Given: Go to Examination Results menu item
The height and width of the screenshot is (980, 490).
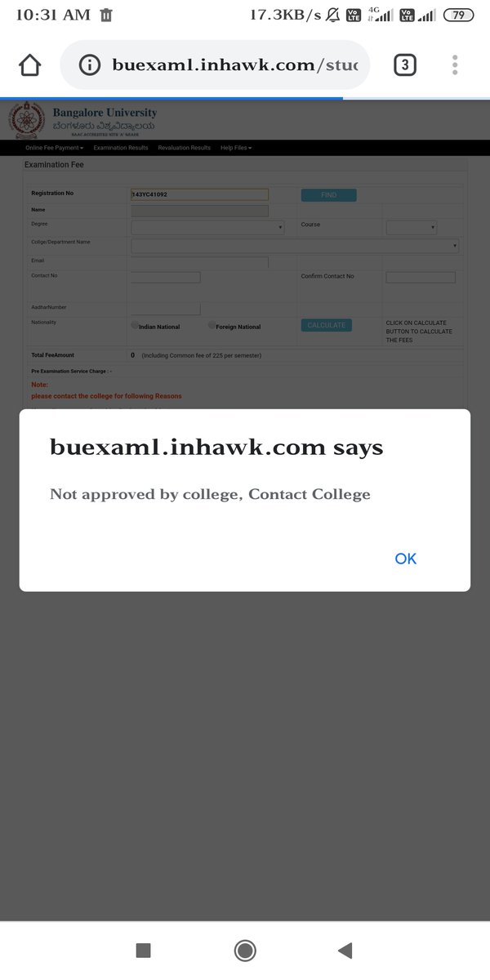Looking at the screenshot, I should pyautogui.click(x=121, y=148).
